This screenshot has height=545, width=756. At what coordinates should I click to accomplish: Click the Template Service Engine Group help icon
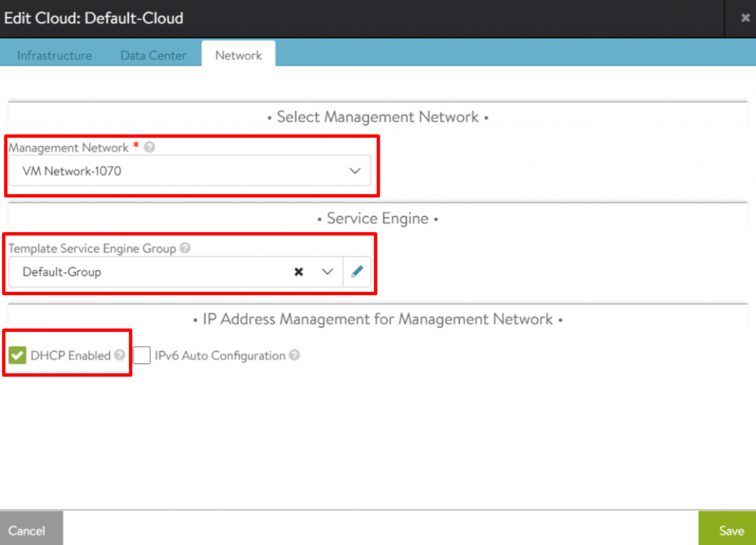(x=185, y=248)
